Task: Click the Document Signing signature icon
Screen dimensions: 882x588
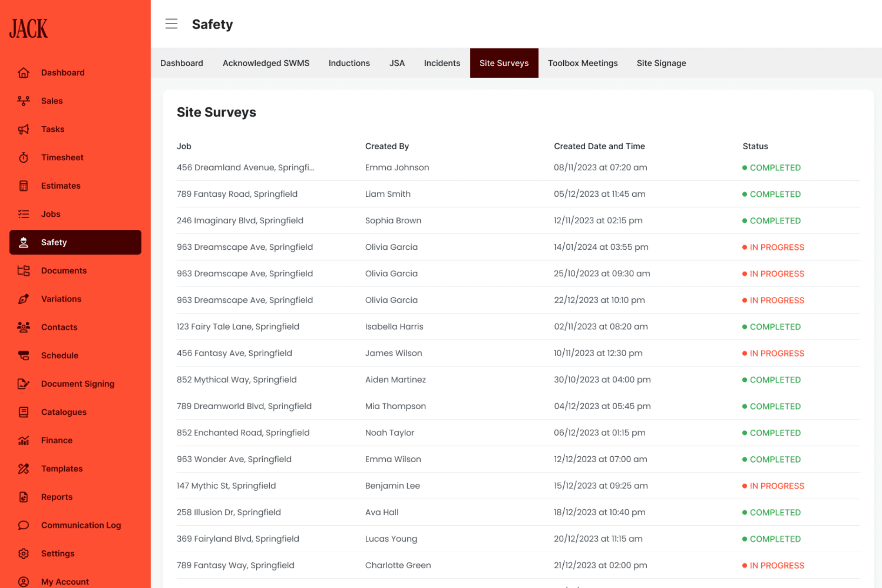Action: (24, 383)
